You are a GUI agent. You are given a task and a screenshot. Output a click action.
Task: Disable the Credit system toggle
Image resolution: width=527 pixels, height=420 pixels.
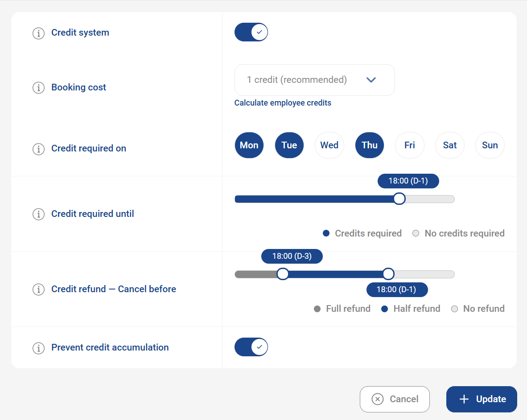click(x=251, y=32)
